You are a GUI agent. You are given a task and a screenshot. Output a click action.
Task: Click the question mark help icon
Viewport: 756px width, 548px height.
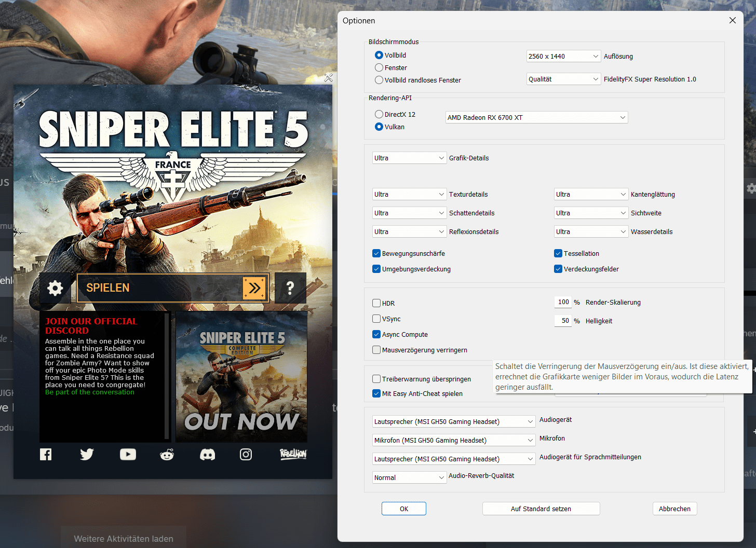coord(290,288)
